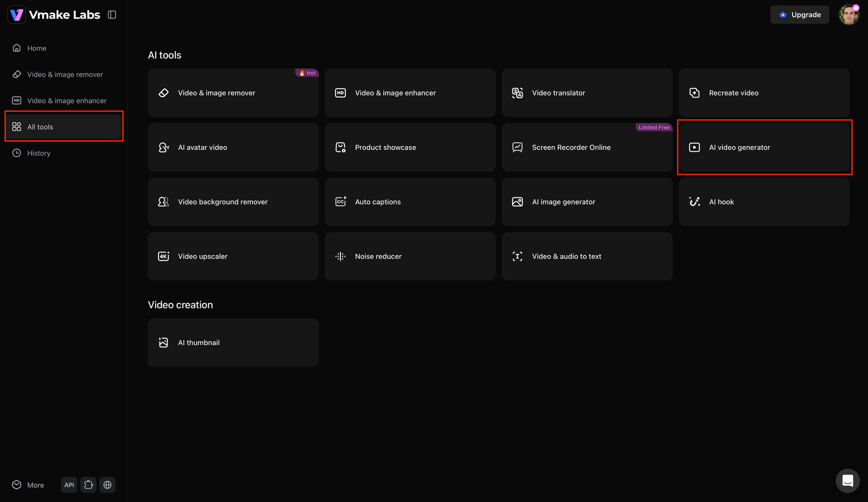Open the AI avatar video card

233,147
